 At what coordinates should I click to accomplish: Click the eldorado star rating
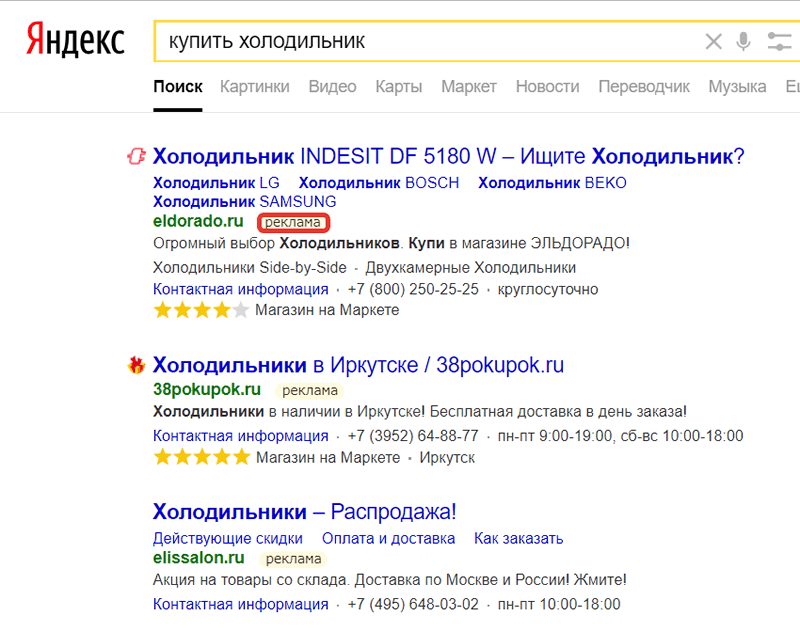(x=201, y=310)
